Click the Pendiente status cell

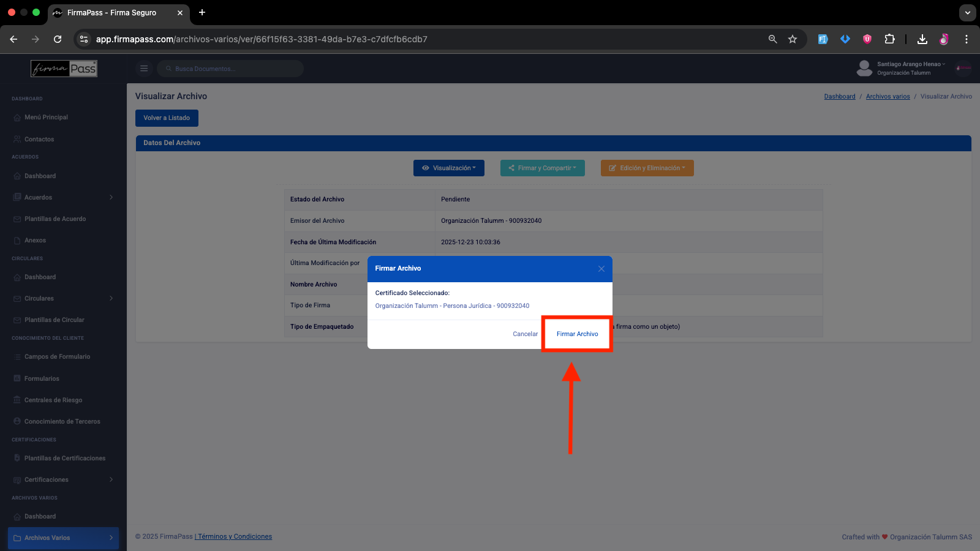click(x=628, y=199)
